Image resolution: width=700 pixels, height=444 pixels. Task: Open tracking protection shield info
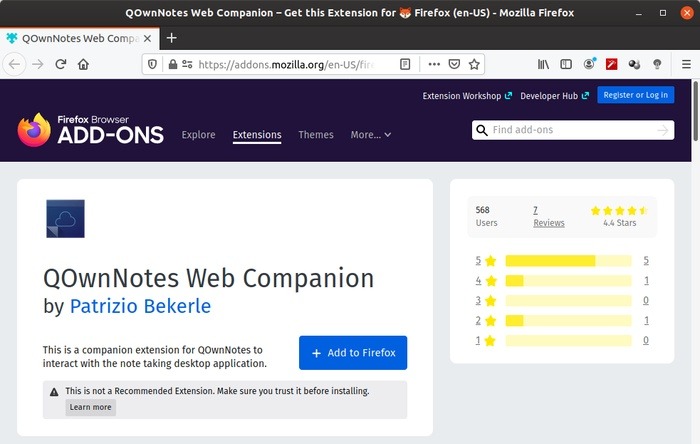152,64
